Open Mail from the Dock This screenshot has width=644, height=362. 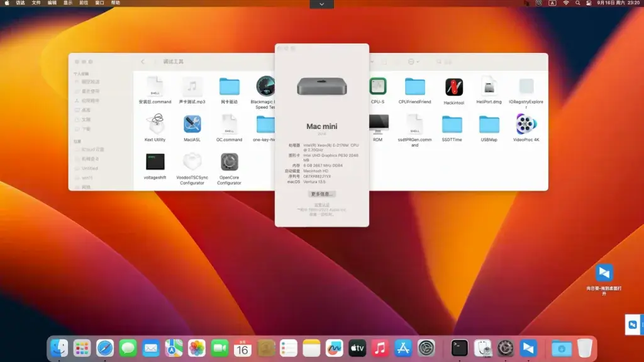click(x=151, y=348)
